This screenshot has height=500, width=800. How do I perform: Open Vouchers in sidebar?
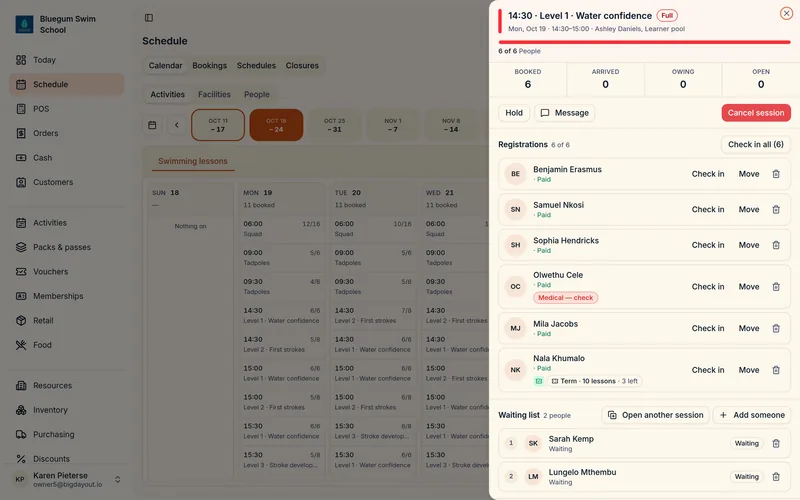[x=66, y=271]
